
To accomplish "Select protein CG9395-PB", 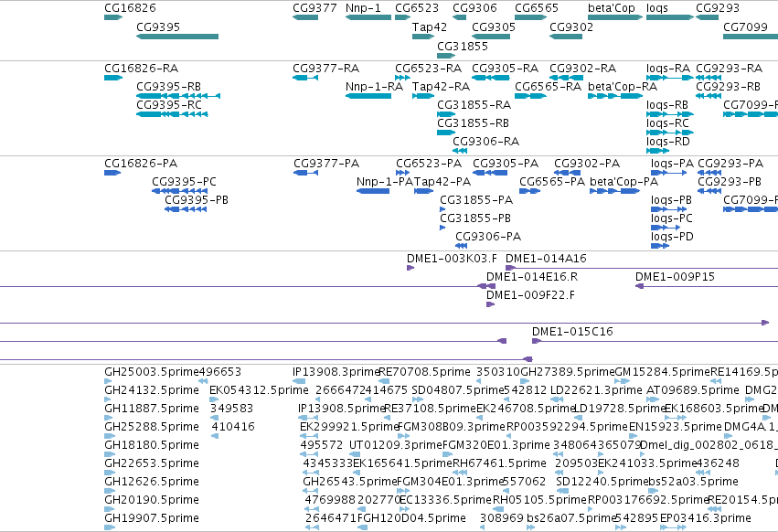I will click(197, 200).
